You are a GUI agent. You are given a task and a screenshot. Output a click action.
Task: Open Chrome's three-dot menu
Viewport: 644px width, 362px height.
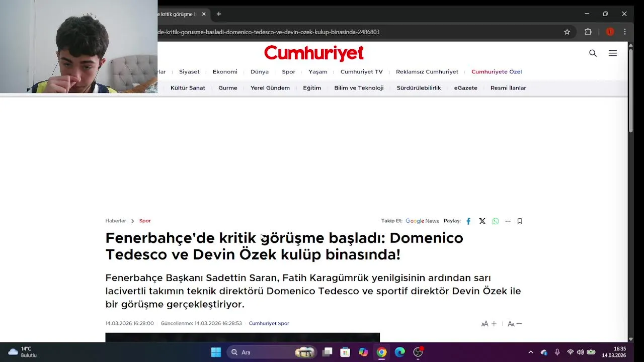coord(625,32)
